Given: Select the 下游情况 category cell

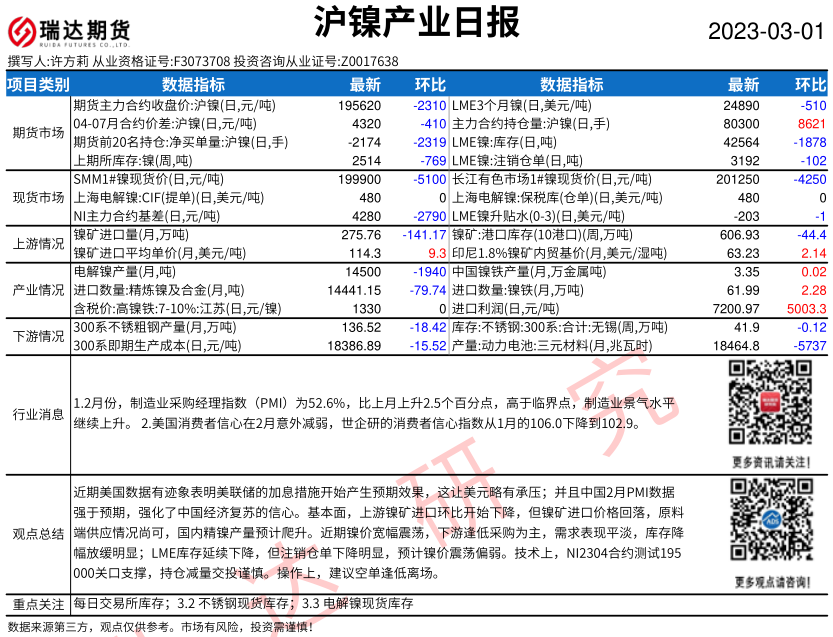Looking at the screenshot, I should click(37, 336).
